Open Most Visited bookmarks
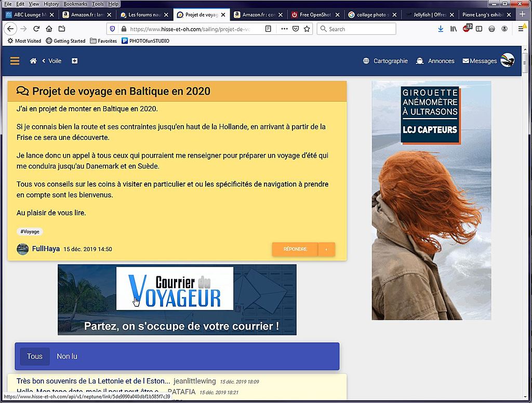The width and height of the screenshot is (532, 403). pos(24,41)
